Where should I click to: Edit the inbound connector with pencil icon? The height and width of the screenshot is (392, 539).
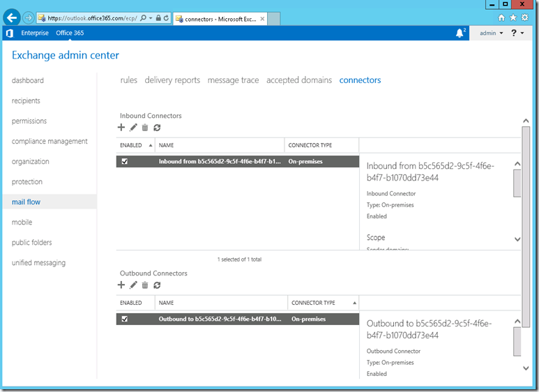[133, 128]
